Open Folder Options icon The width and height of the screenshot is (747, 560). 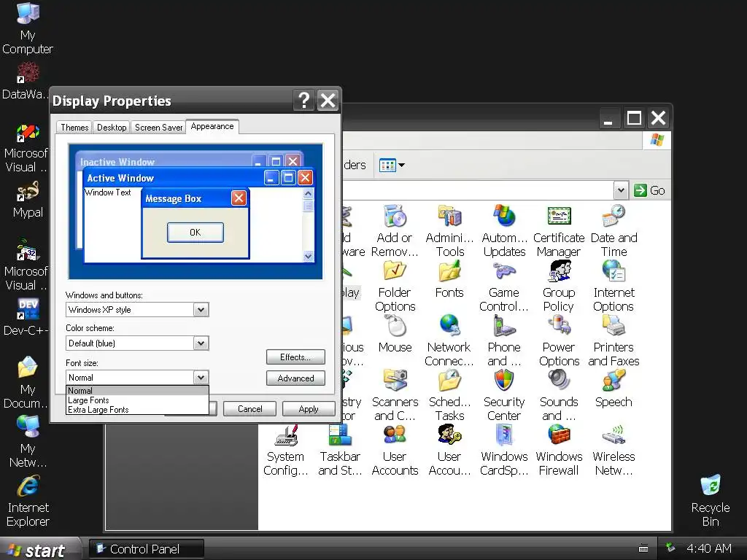click(x=395, y=286)
